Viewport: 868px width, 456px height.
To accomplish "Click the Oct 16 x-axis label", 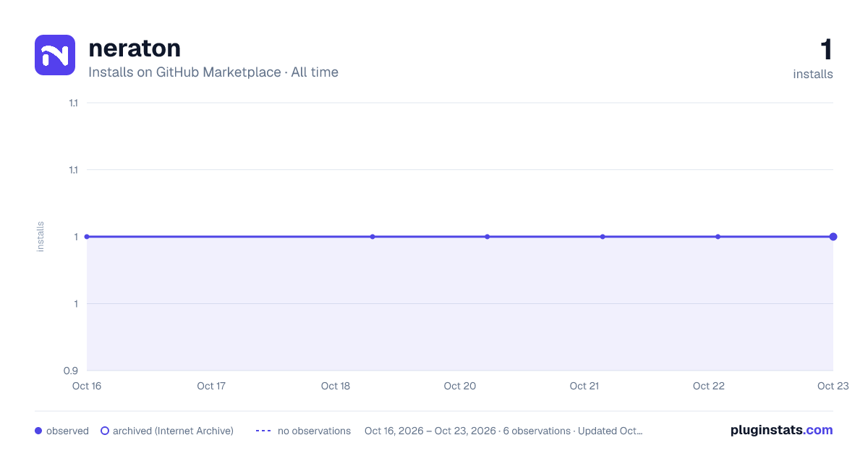I will [x=87, y=387].
